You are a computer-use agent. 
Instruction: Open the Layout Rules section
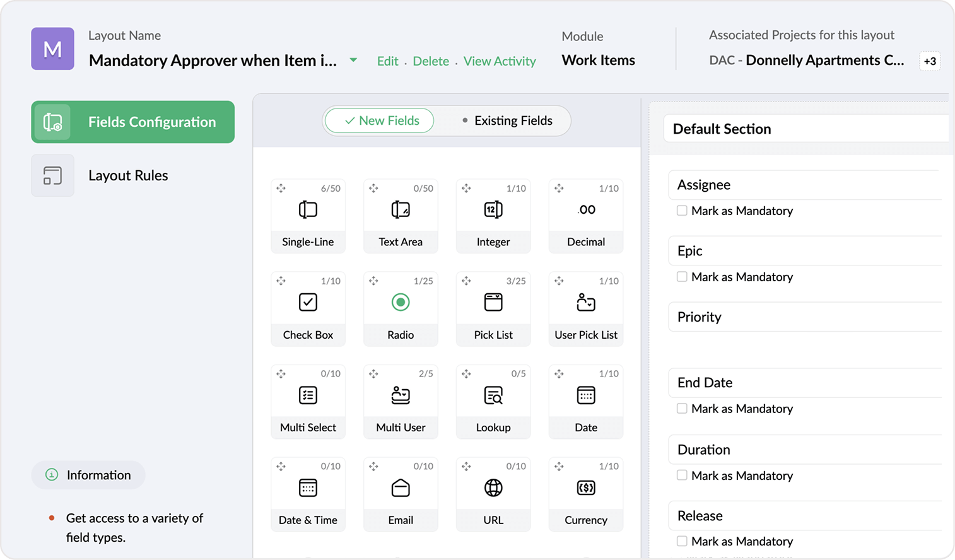pyautogui.click(x=128, y=175)
